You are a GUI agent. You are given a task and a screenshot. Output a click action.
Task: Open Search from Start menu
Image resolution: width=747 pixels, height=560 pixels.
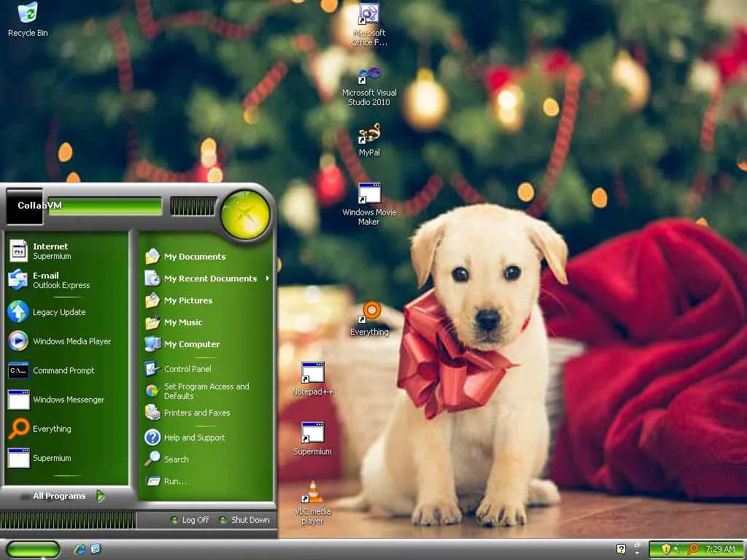206,459
